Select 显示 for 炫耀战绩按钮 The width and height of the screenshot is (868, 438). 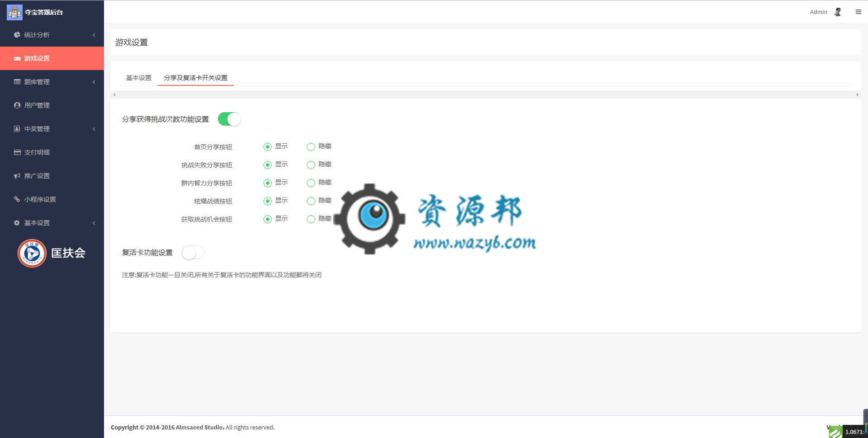[x=268, y=201]
